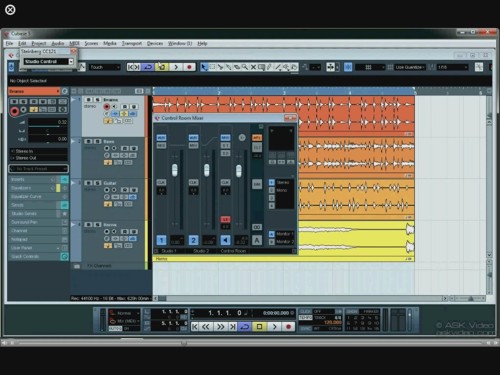Click the orange button atop mixer meter column
This screenshot has width=500, height=375.
(x=257, y=138)
